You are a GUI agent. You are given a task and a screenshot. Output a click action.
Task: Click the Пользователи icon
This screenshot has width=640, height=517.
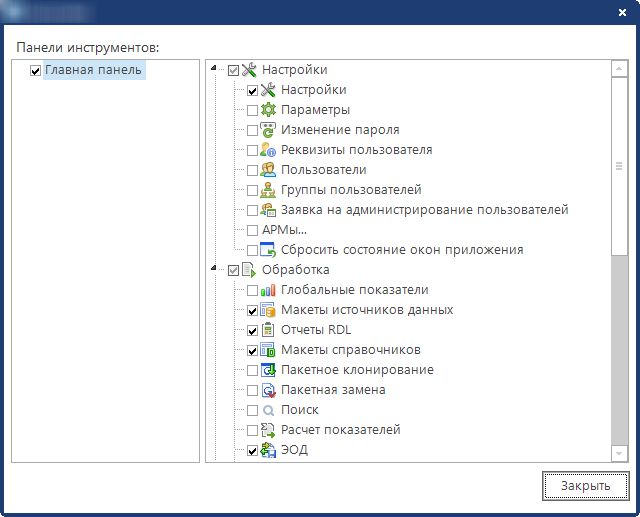[268, 170]
